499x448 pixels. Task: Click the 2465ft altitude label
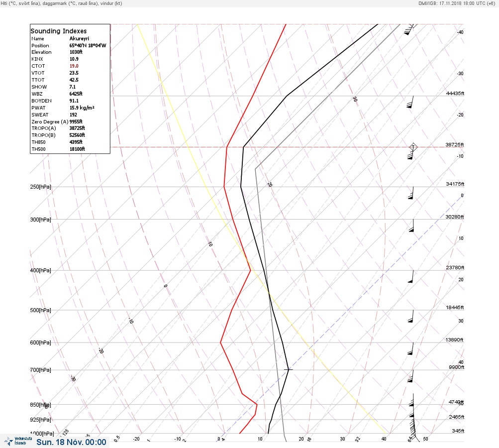(457, 417)
